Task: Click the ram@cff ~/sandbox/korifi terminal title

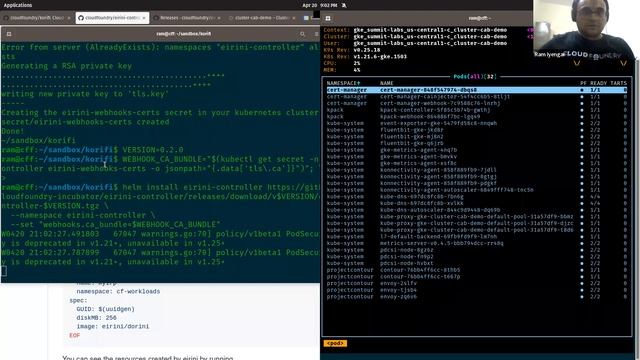Action: pos(183,34)
